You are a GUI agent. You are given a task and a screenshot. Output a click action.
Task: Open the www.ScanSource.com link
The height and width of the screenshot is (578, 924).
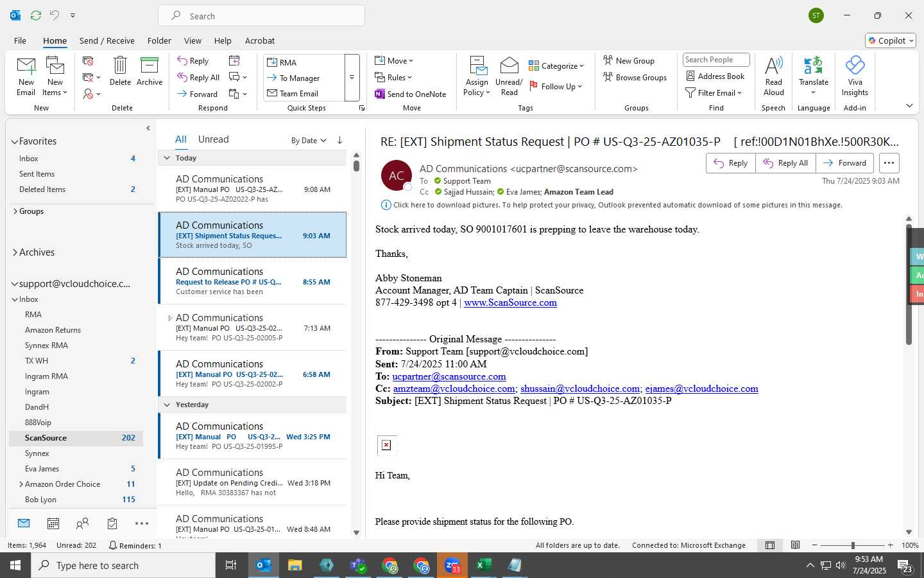(510, 302)
